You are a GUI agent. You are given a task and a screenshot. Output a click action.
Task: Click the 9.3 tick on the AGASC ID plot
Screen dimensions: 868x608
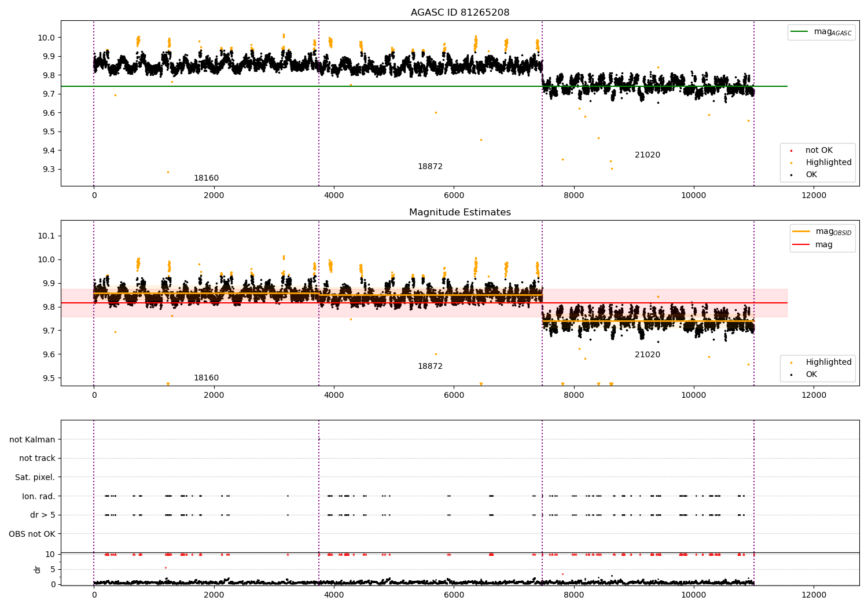(x=49, y=170)
